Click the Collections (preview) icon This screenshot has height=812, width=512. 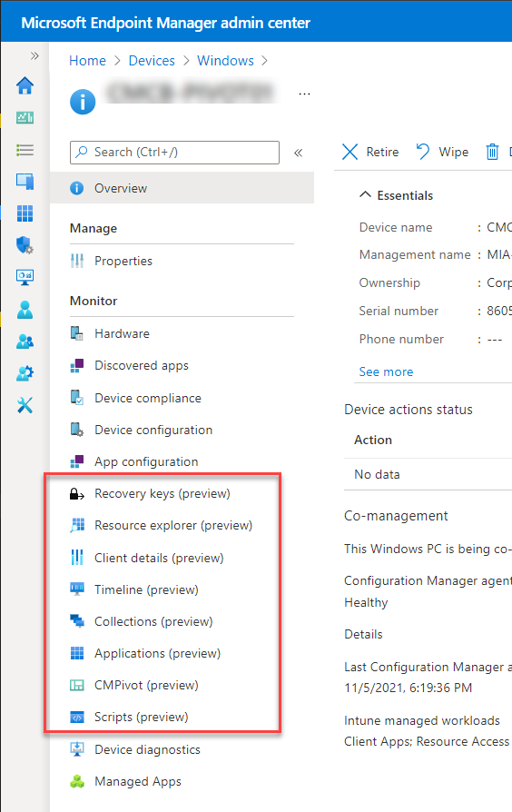tap(77, 621)
